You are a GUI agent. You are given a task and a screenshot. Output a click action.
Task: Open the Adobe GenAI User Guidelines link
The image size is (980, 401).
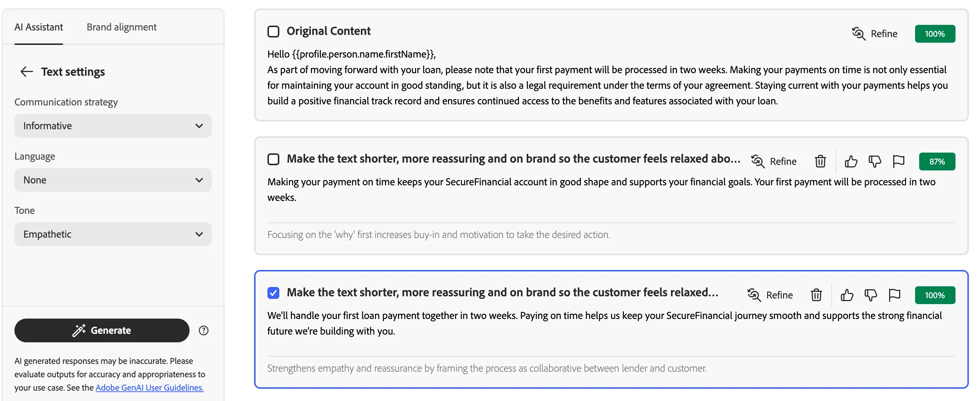click(x=149, y=387)
